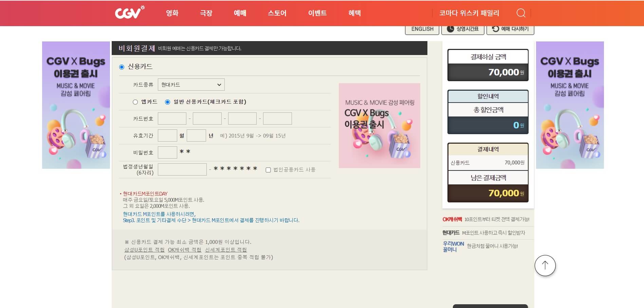Click the scroll-to-top arrow button
This screenshot has height=308, width=644.
click(x=545, y=266)
